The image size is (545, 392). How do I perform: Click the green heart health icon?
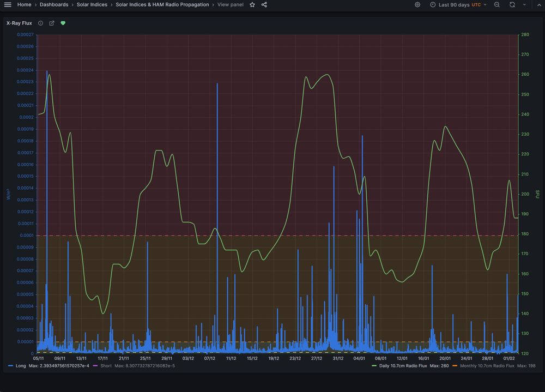[x=63, y=23]
